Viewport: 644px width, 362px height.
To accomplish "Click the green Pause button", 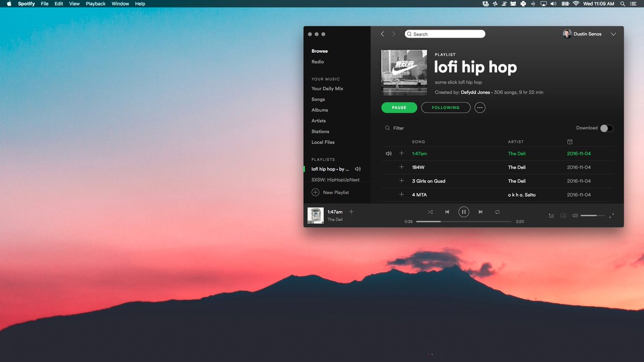I will (x=399, y=108).
